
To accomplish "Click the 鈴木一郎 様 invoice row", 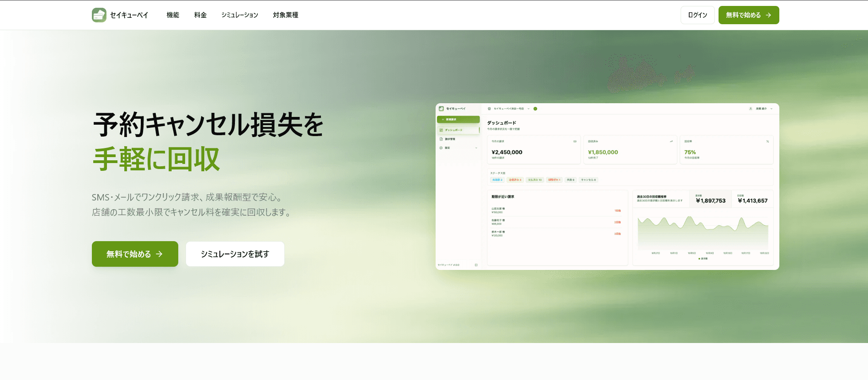I will pos(556,233).
